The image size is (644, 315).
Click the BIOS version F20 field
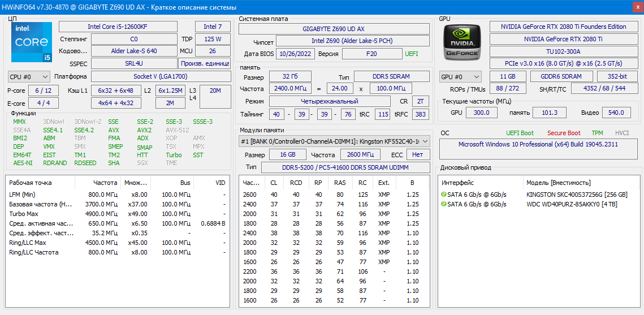(372, 54)
